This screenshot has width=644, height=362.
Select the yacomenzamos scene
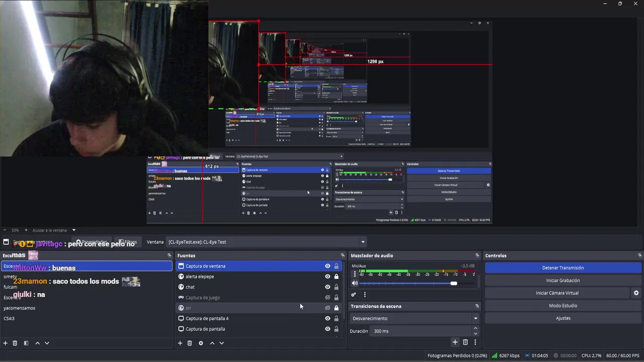click(x=87, y=308)
